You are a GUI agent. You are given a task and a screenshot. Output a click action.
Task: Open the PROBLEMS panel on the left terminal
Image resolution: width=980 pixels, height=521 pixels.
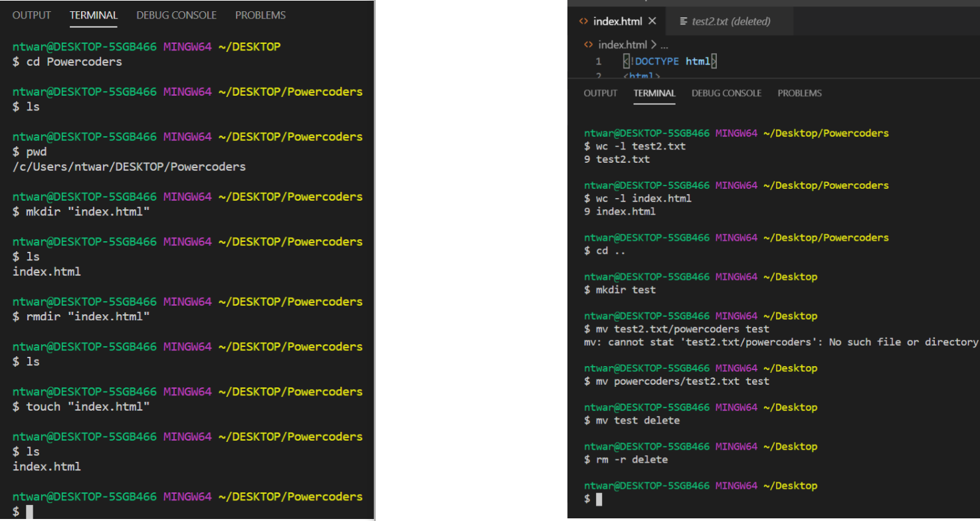point(260,15)
